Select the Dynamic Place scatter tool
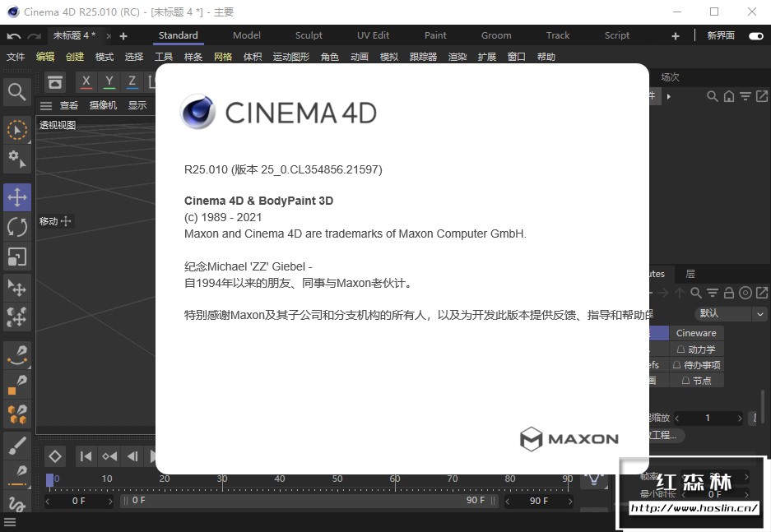The image size is (771, 532). (17, 317)
